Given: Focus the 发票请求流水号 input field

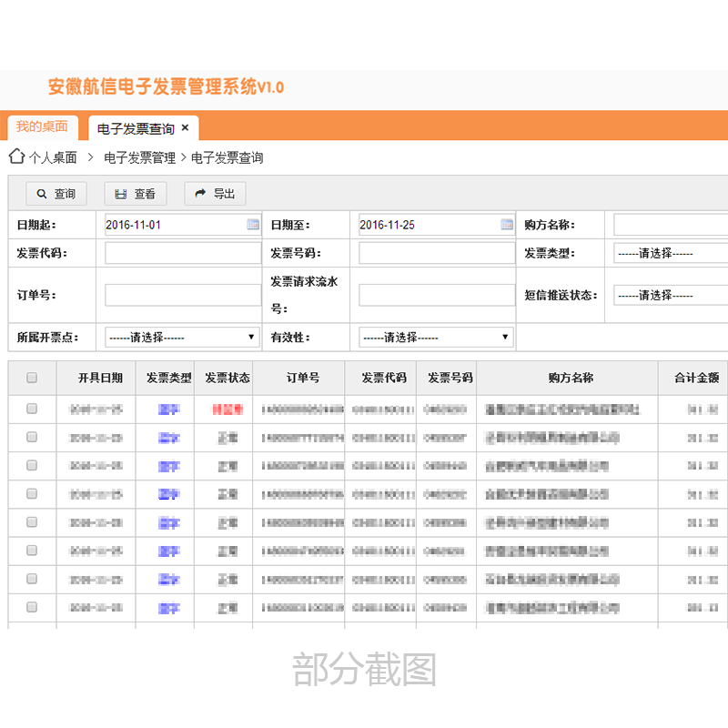Looking at the screenshot, I should (437, 295).
